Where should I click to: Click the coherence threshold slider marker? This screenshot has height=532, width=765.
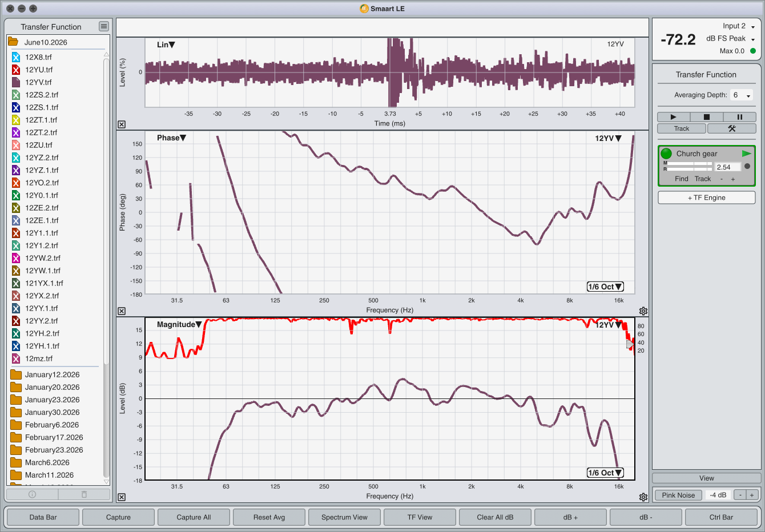click(x=630, y=344)
